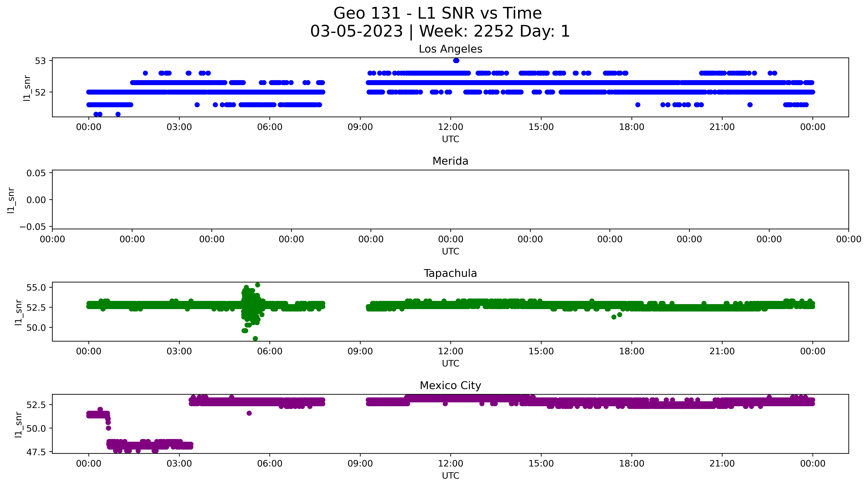Click the lone blue outlier point at SNR 53
Viewport: 868px width, 487px height.
pyautogui.click(x=456, y=61)
